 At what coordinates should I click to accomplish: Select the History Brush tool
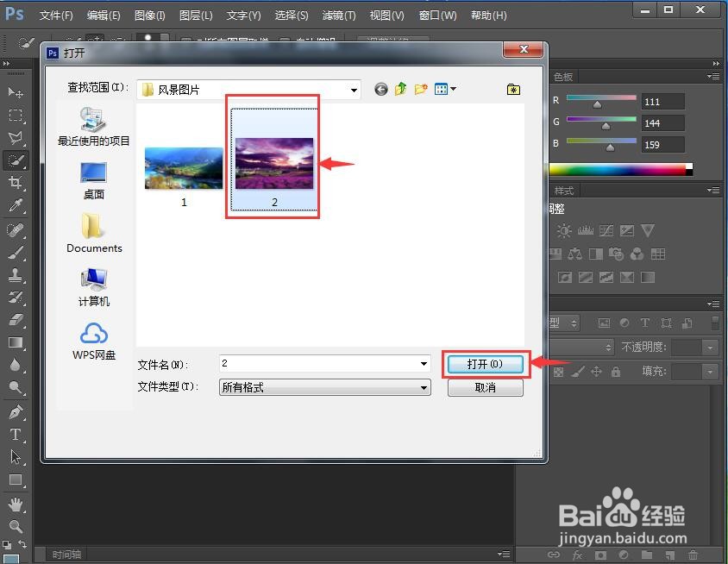point(16,297)
